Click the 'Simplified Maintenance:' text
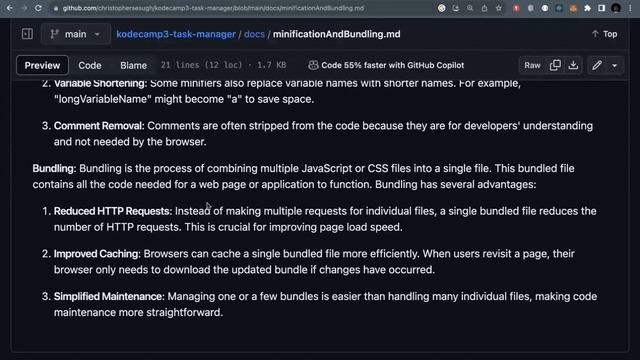This screenshot has width=640, height=360. coord(109,296)
